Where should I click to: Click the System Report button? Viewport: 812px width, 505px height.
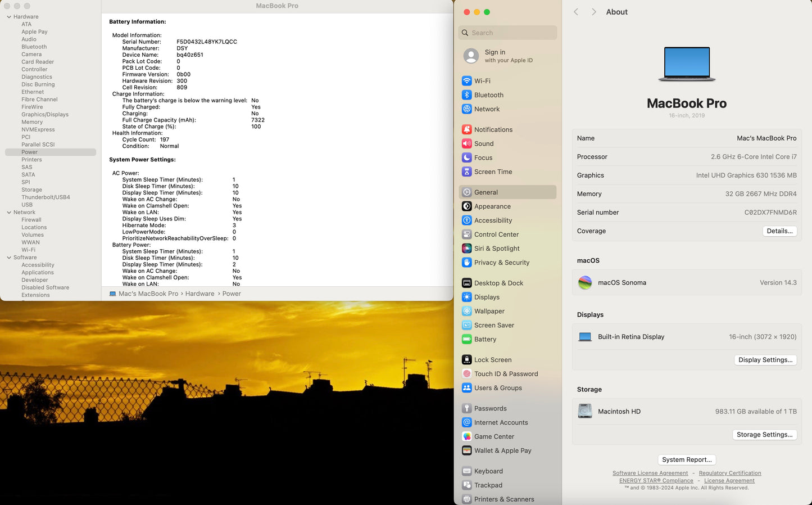pyautogui.click(x=687, y=459)
